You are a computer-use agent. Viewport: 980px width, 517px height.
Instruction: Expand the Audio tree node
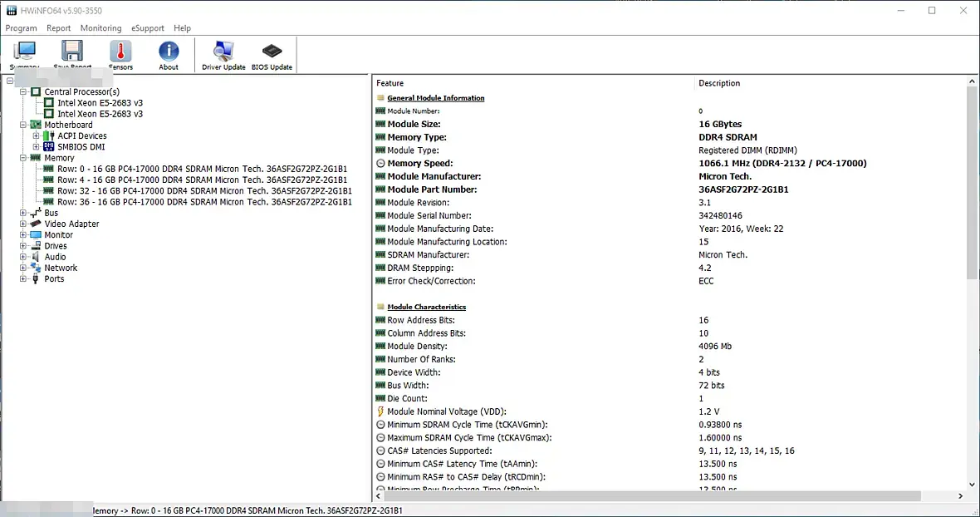pos(23,257)
